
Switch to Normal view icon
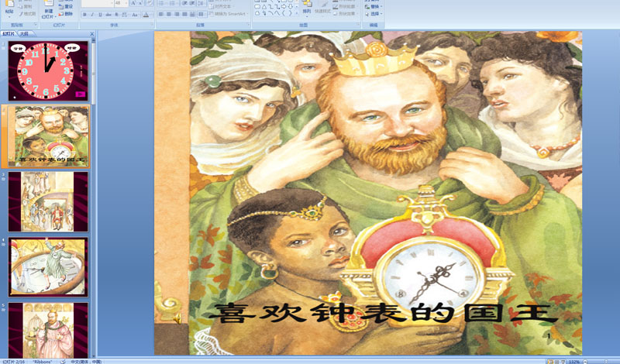click(551, 362)
